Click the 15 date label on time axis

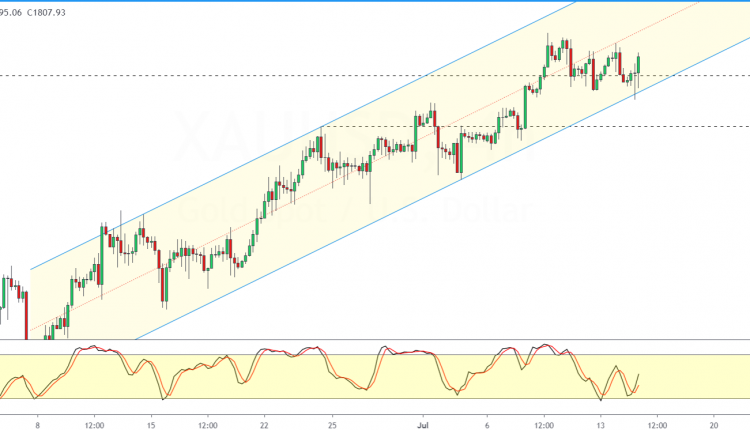coord(150,421)
